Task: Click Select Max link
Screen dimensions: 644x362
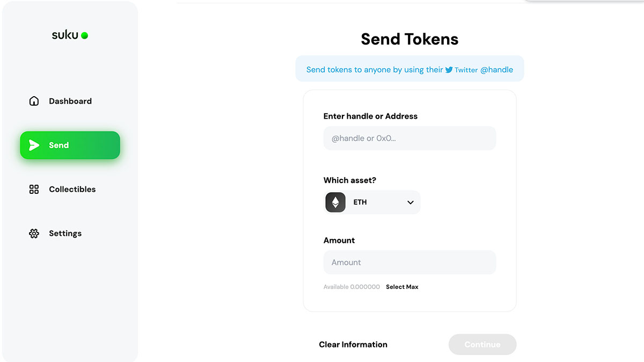Action: [x=402, y=287]
